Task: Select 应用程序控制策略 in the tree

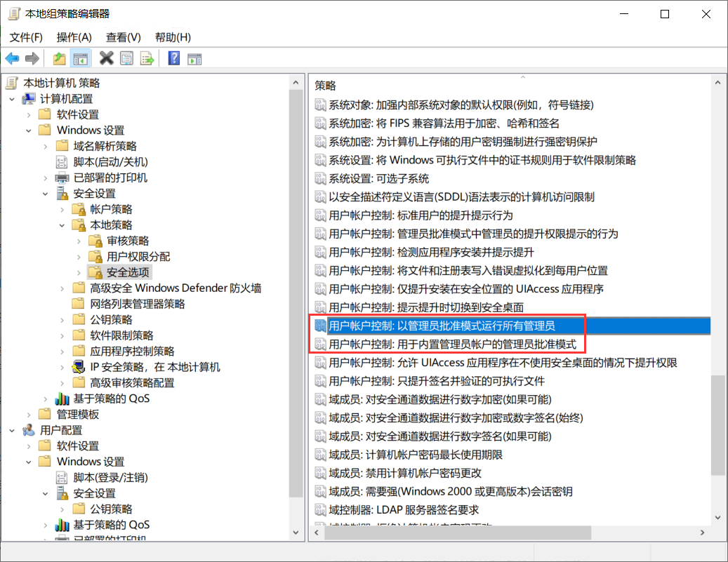Action: pos(132,352)
